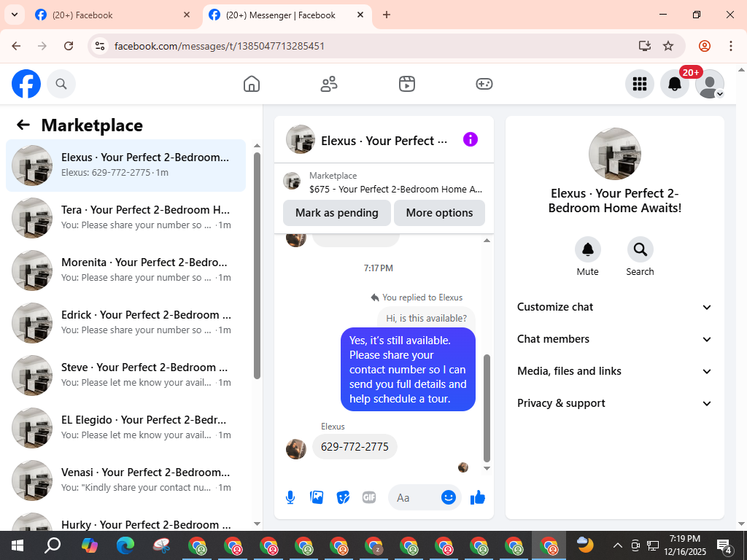The height and width of the screenshot is (560, 747).
Task: Open the tab search dropdown arrow
Action: click(15, 15)
